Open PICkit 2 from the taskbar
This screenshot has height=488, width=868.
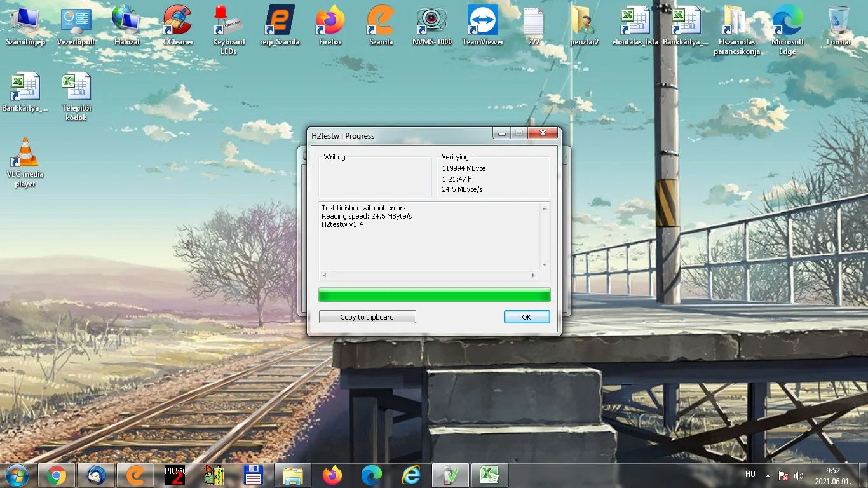[175, 475]
